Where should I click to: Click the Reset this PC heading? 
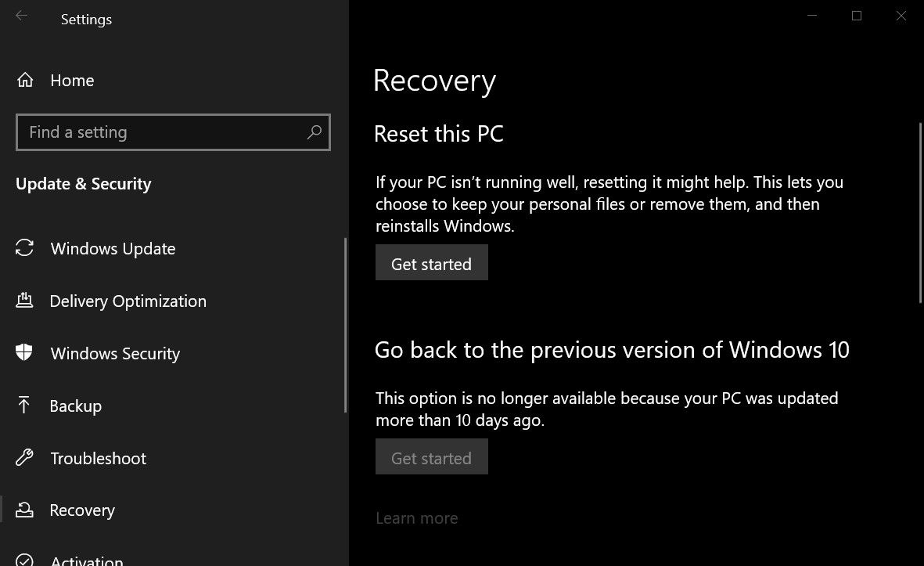[x=439, y=134]
